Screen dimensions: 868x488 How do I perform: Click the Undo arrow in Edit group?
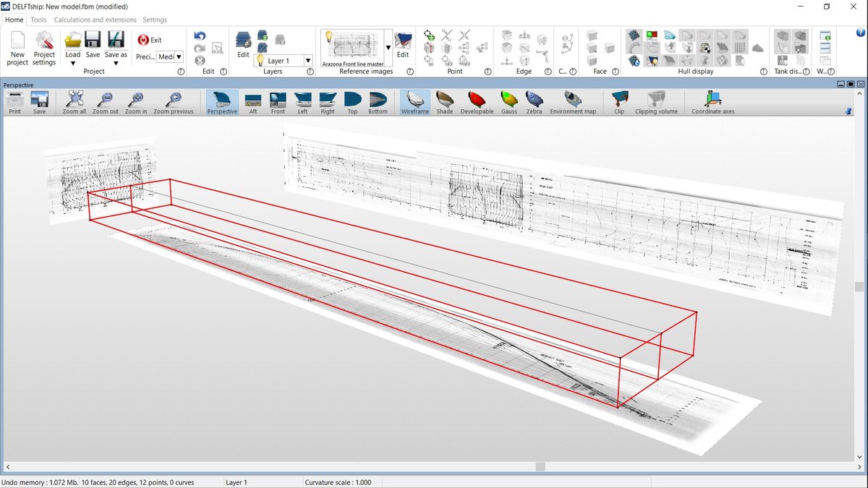point(200,36)
